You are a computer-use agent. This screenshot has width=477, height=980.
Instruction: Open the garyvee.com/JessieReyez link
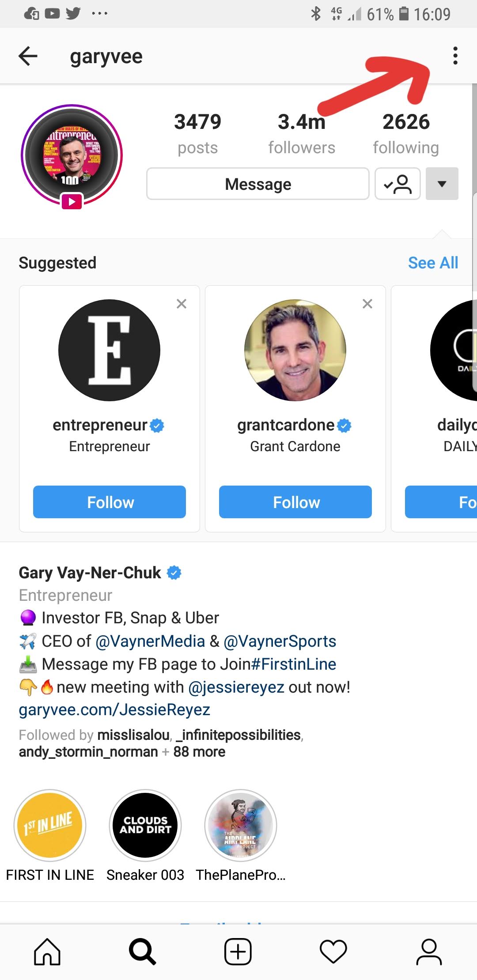tap(114, 709)
